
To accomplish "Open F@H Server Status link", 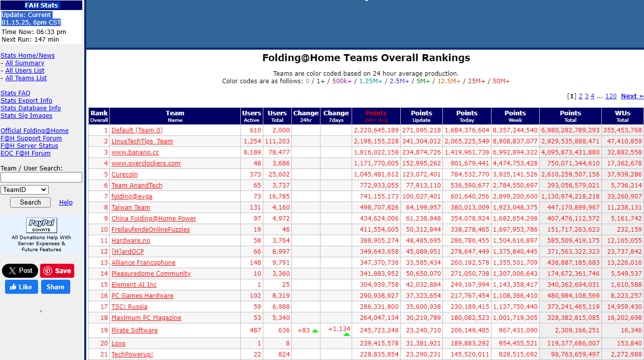I will (x=29, y=146).
